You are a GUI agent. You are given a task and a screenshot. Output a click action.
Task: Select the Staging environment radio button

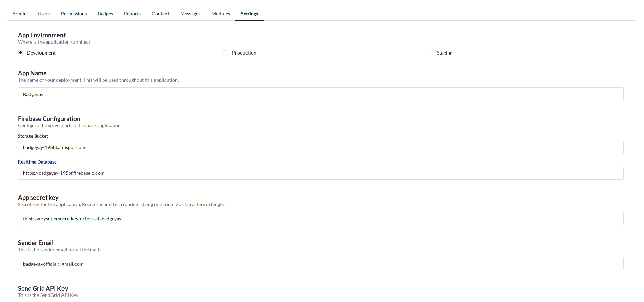430,53
